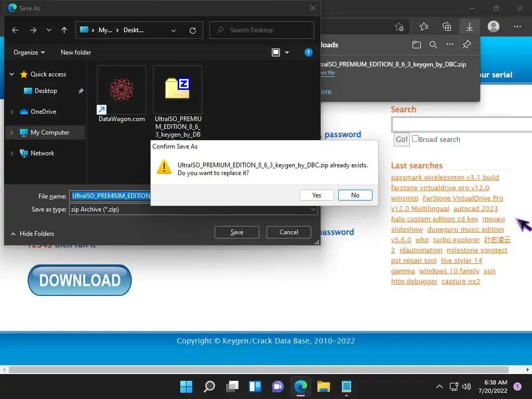This screenshot has height=399, width=532.
Task: Click the horizontal page scrollbar
Action: click(x=258, y=369)
